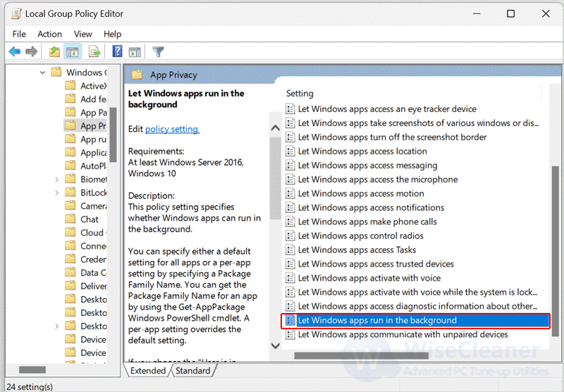Click the policy icon beside access location setting

coord(290,151)
